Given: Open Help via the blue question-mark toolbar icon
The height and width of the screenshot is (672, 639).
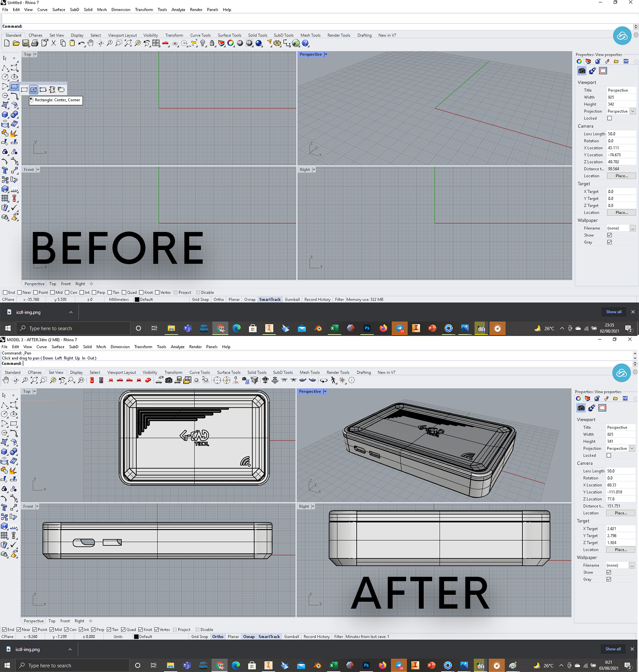Looking at the screenshot, I should (x=305, y=43).
